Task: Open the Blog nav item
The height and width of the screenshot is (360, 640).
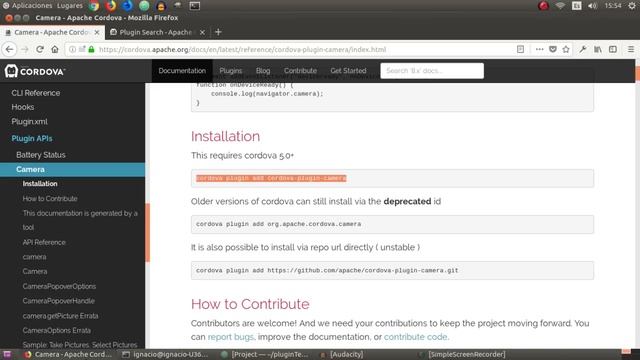Action: coord(263,71)
